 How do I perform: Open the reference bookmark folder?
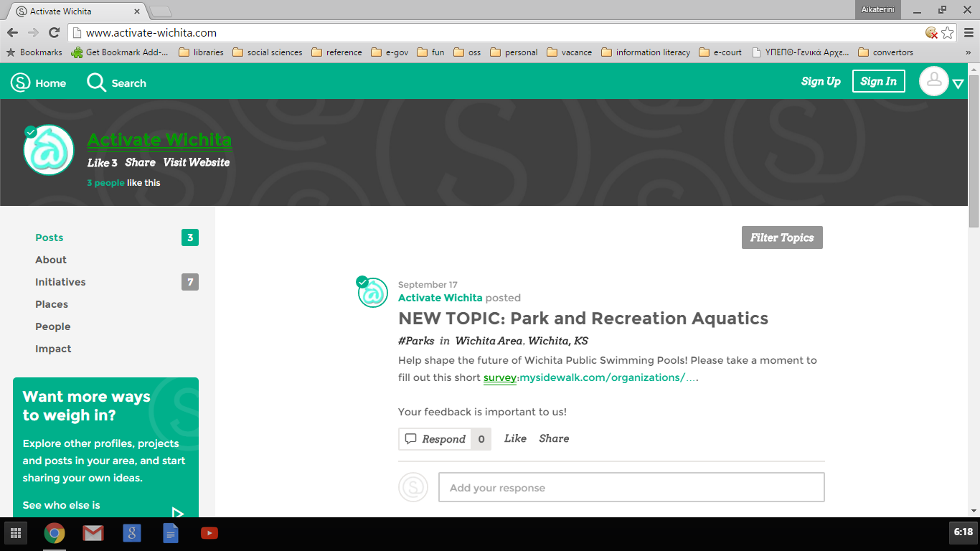pyautogui.click(x=336, y=52)
